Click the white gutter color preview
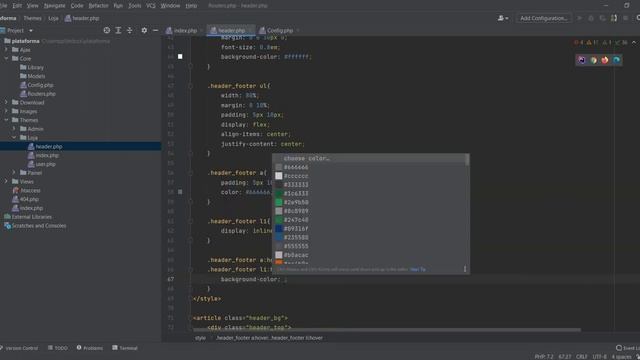The height and width of the screenshot is (360, 640). 180,56
